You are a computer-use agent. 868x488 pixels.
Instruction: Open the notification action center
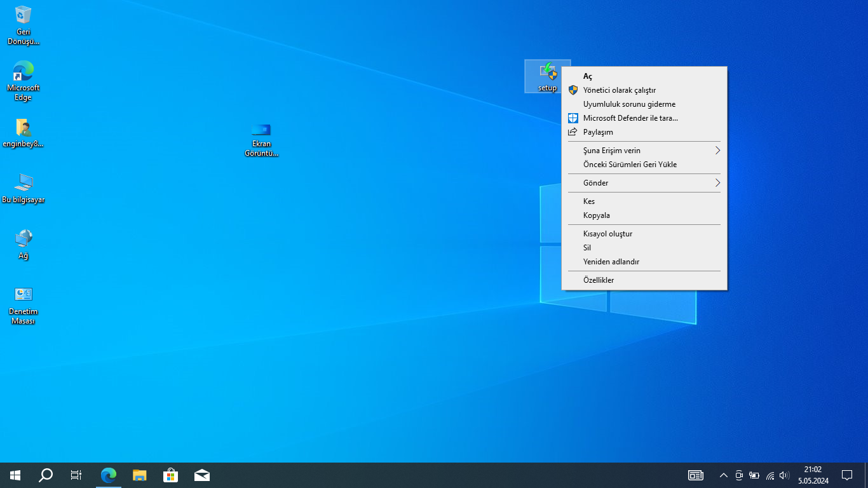tap(847, 475)
